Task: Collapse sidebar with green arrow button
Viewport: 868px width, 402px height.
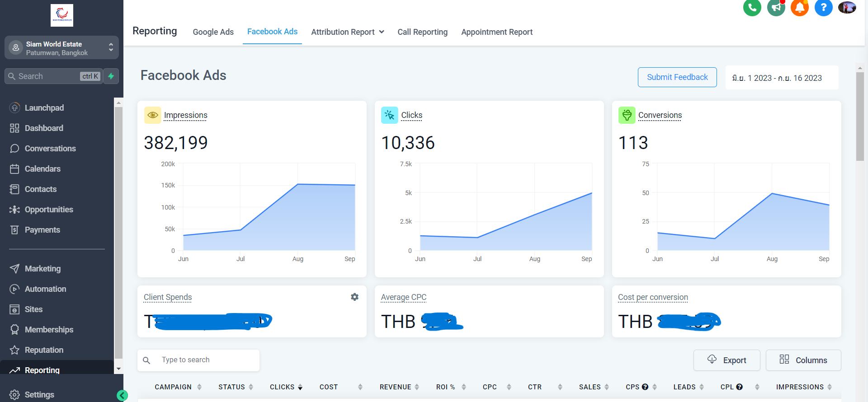Action: click(122, 396)
